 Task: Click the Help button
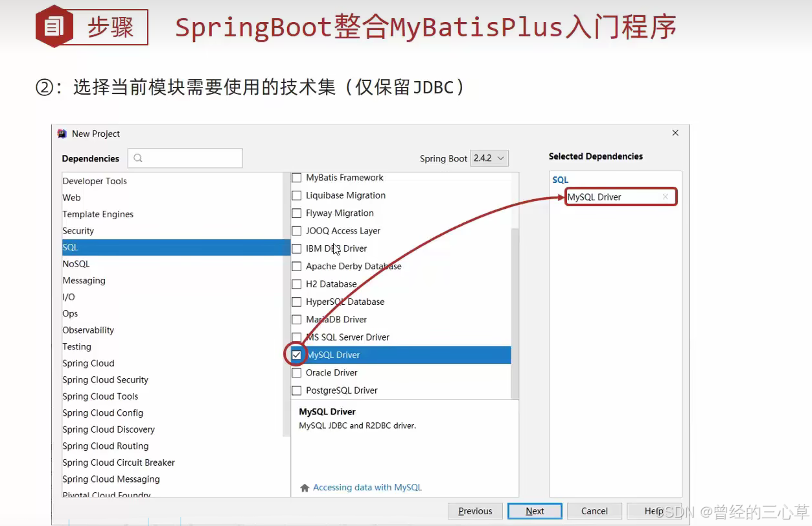click(x=653, y=511)
